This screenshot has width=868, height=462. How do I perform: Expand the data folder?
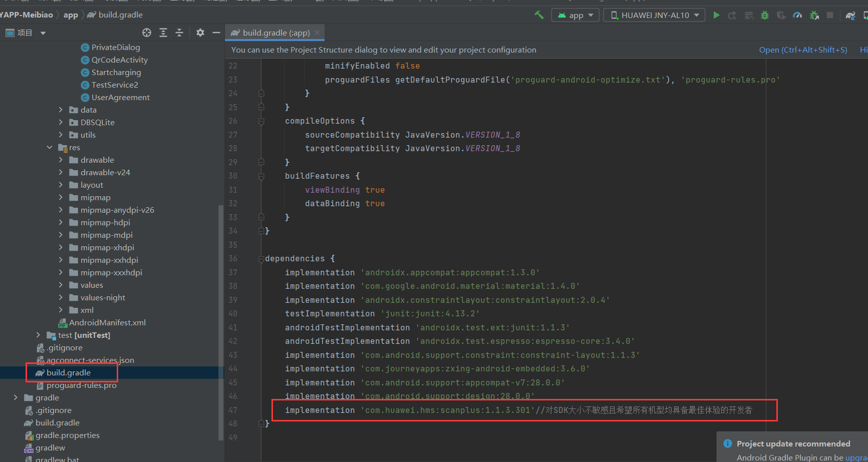[x=61, y=110]
